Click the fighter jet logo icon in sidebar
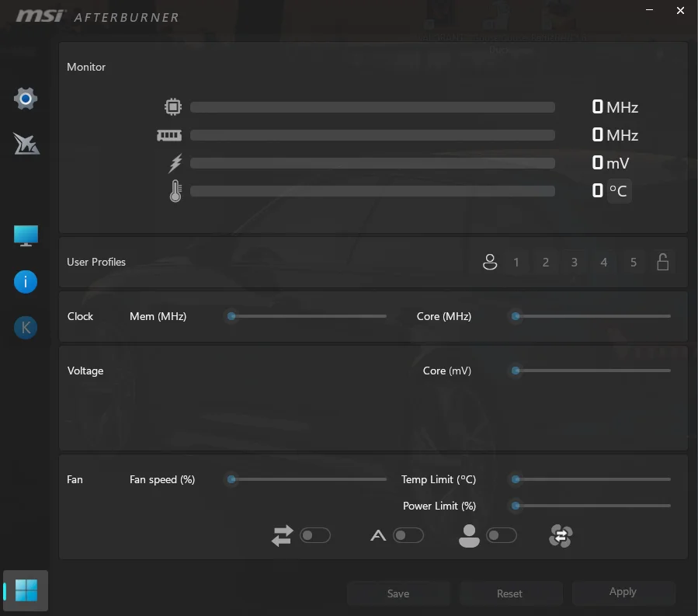 tap(26, 144)
